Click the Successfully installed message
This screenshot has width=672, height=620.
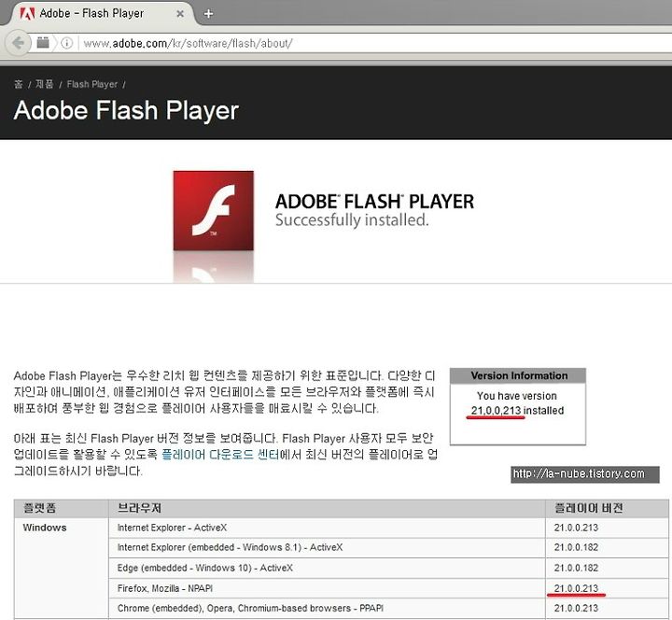click(352, 220)
